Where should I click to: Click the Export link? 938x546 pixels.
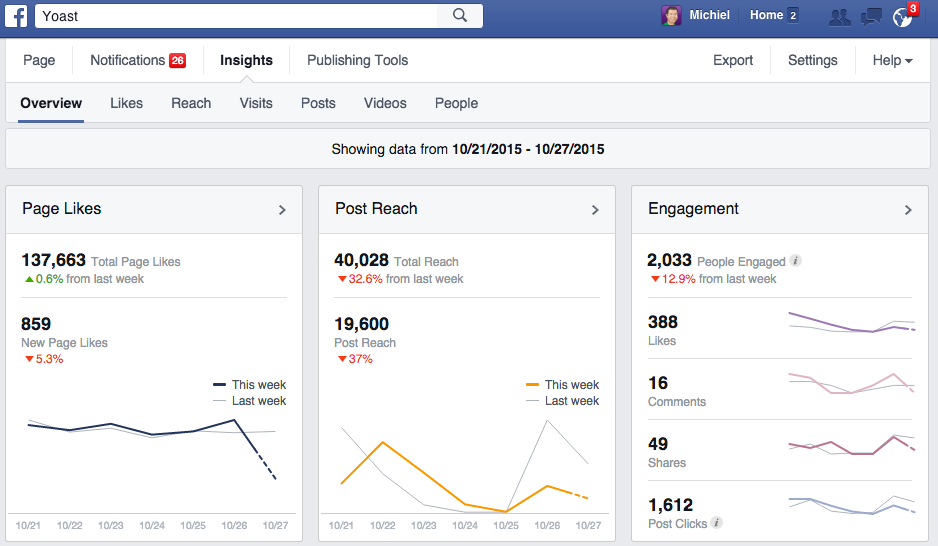733,60
